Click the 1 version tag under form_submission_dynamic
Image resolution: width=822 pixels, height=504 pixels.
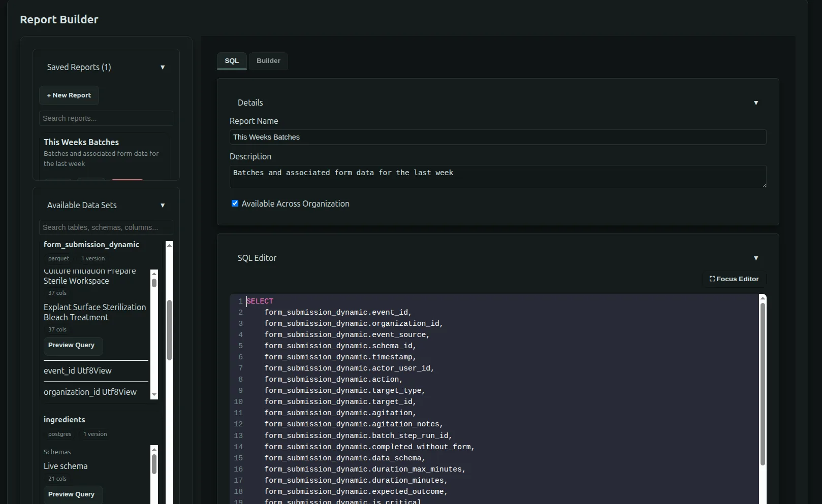[x=93, y=258]
